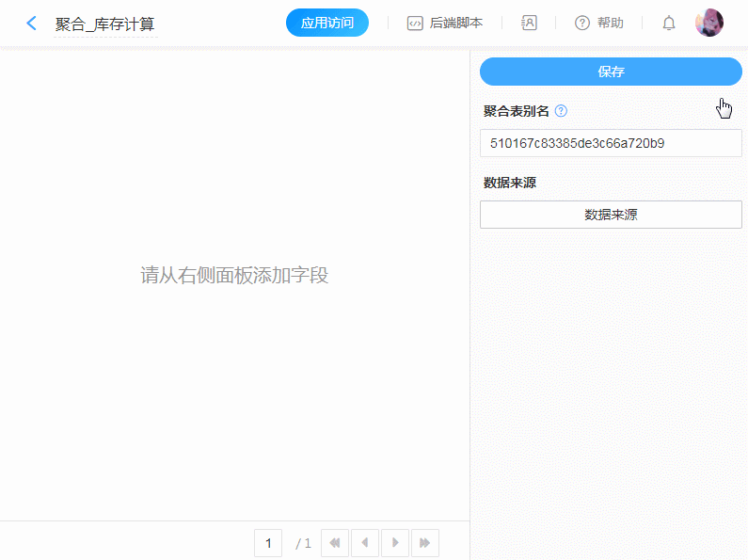Open the contacts book icon in header
The image size is (748, 560).
coord(529,23)
